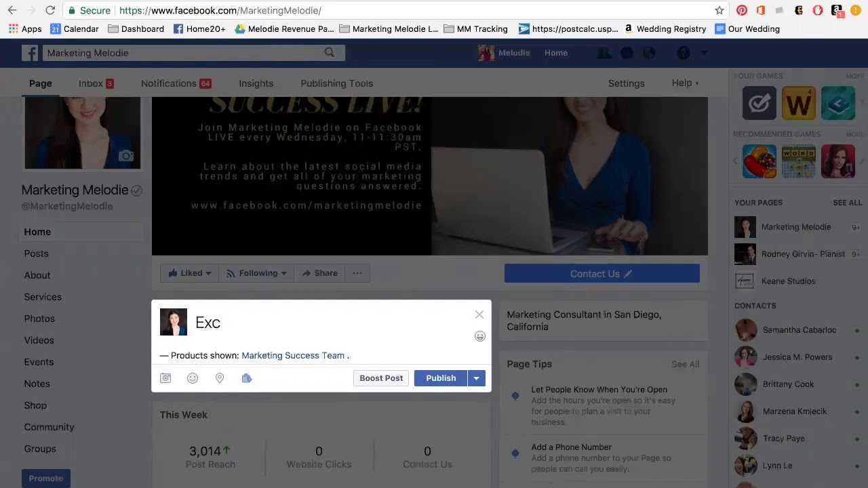Open Shop in left sidebar
Viewport: 868px width, 488px height.
click(35, 405)
